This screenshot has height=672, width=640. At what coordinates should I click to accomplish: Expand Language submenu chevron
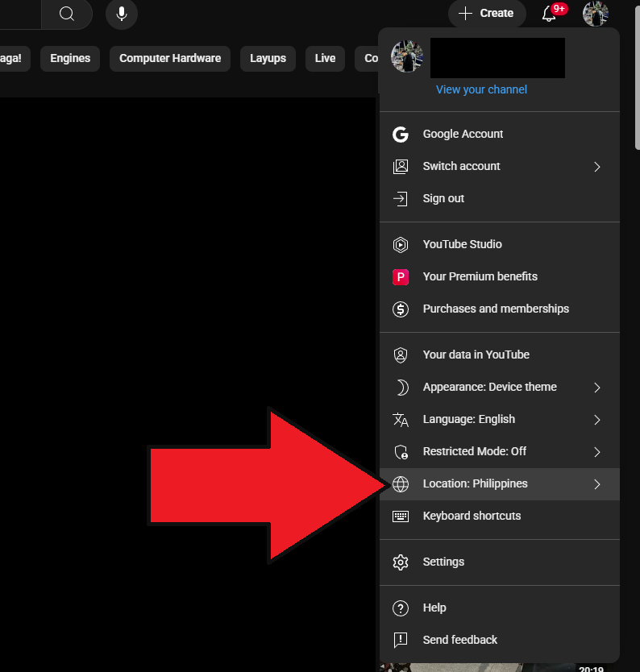(597, 420)
